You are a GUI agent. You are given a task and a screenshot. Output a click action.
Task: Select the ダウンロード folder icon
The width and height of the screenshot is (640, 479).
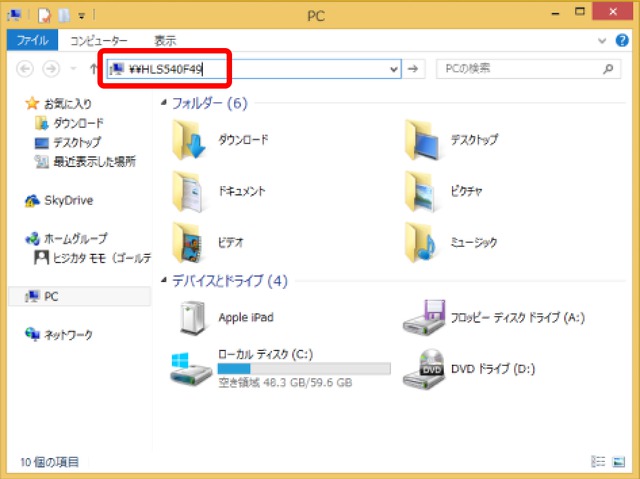coord(189,140)
